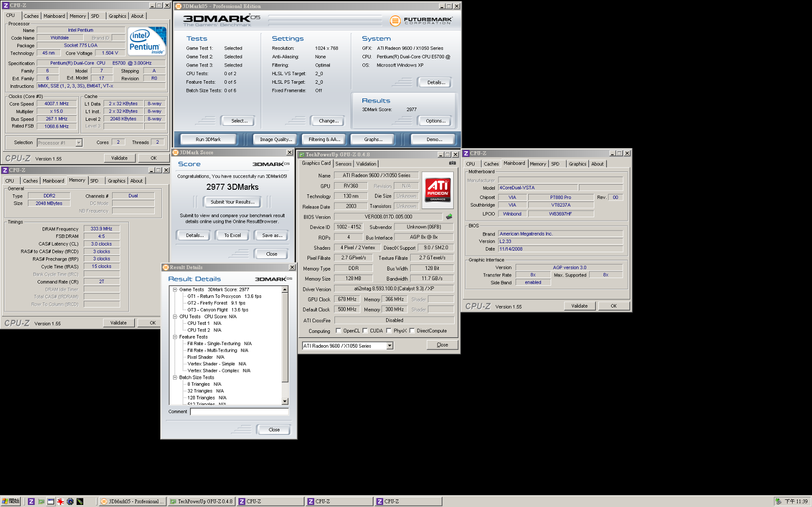Switch to TechPowerUp GPU-Z taskbar button

coord(201,501)
